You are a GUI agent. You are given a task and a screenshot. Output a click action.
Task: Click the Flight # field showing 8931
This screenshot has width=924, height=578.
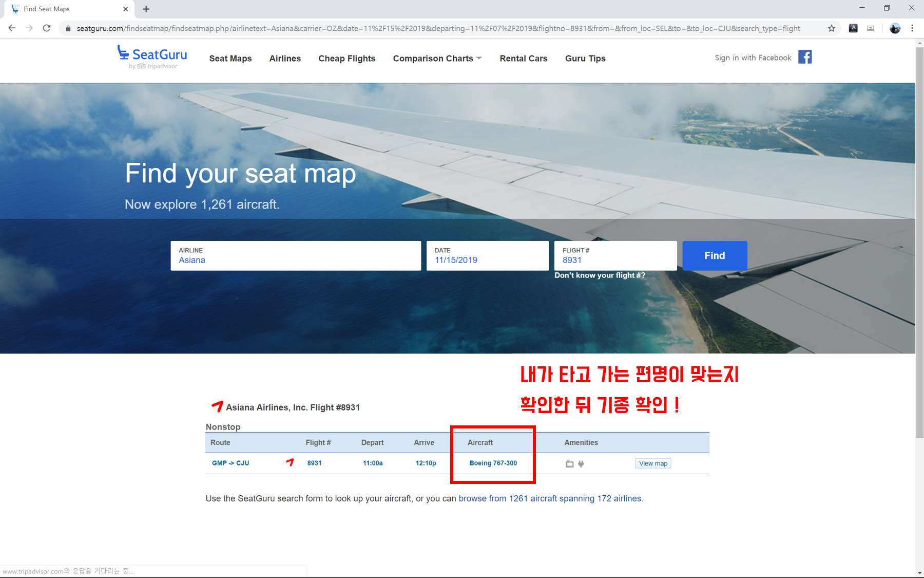coord(615,255)
